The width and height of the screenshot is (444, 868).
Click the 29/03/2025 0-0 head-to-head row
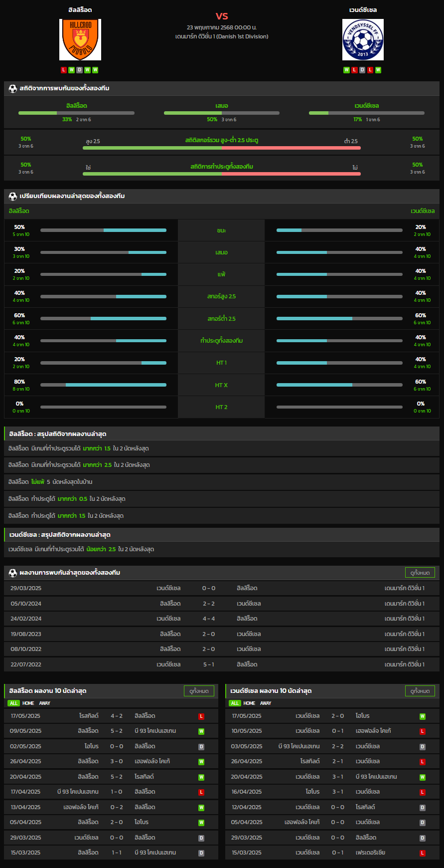pyautogui.click(x=222, y=588)
